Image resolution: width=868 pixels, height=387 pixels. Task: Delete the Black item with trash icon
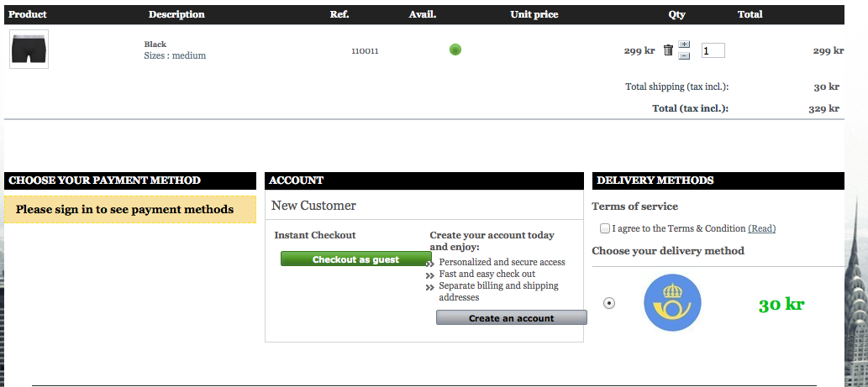[x=668, y=50]
